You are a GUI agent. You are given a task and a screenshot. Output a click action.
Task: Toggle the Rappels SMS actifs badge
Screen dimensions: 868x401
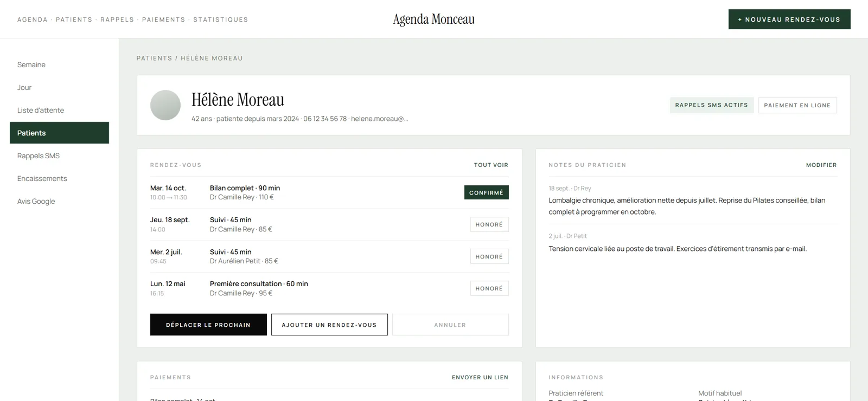(712, 105)
